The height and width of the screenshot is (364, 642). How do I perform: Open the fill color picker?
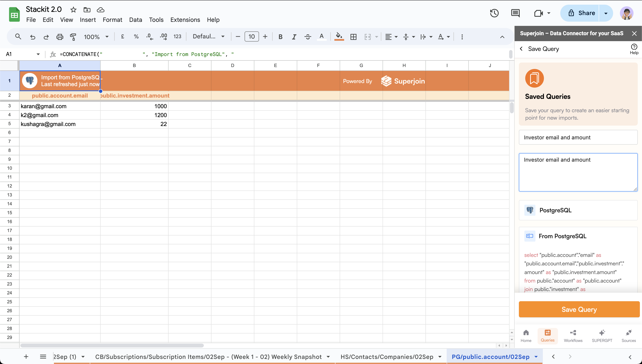[x=339, y=37]
